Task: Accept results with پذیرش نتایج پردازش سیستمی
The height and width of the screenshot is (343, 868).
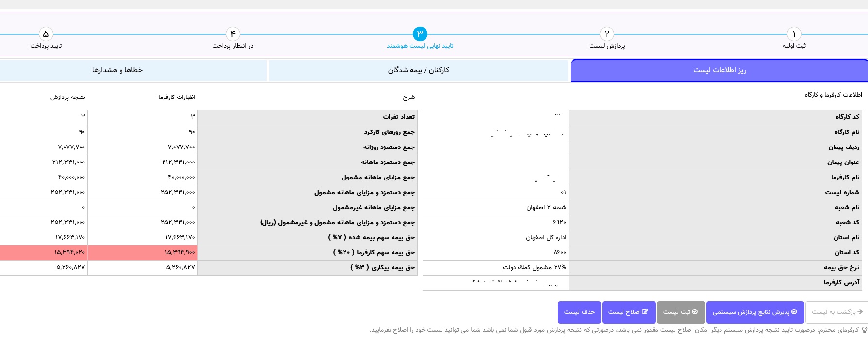Action: coord(754,312)
